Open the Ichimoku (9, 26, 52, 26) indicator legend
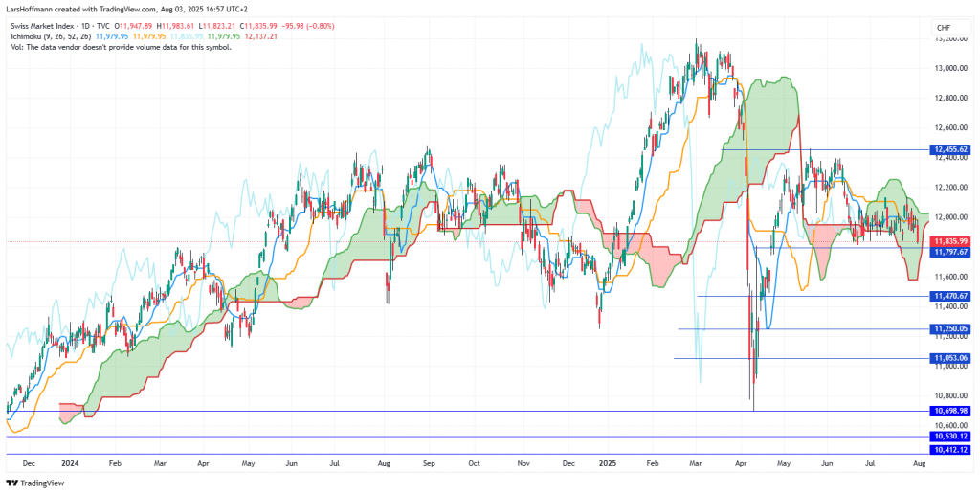 pos(49,35)
